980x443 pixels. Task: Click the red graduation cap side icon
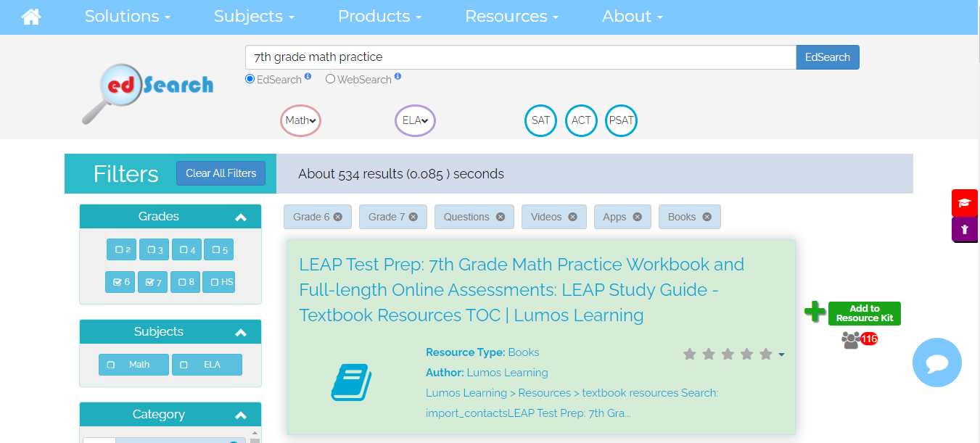[x=964, y=203]
